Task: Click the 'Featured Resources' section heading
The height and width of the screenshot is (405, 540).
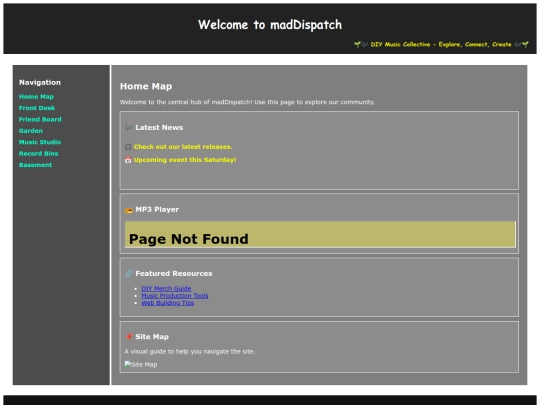Action: pos(174,273)
